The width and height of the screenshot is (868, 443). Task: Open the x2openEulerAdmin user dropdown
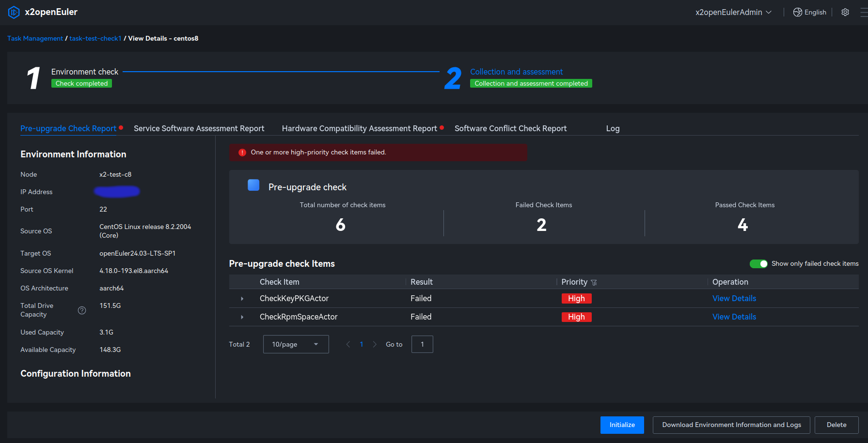(x=733, y=12)
